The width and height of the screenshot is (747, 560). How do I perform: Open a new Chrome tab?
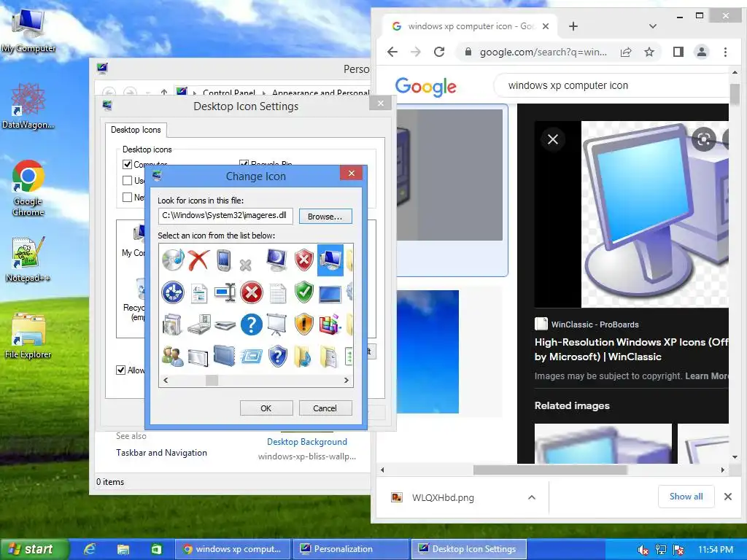pos(573,26)
